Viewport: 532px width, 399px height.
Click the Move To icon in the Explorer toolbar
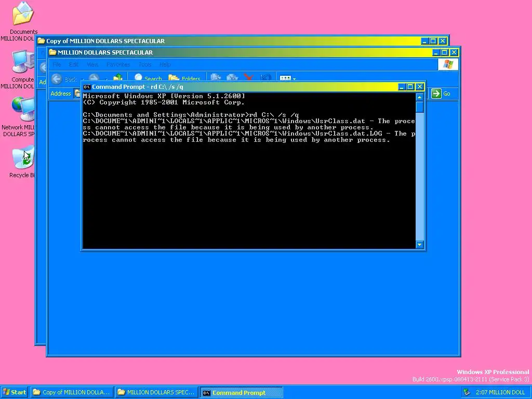216,78
